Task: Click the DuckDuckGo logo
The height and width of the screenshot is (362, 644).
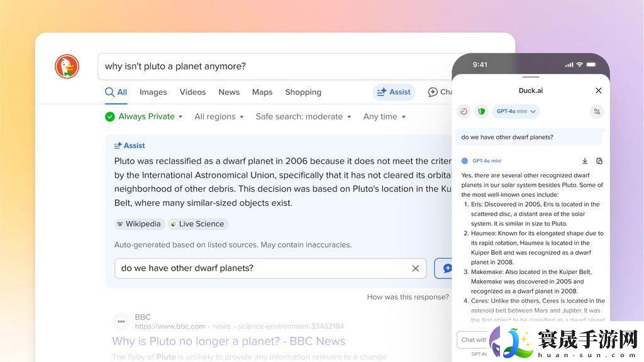Action: [x=67, y=66]
